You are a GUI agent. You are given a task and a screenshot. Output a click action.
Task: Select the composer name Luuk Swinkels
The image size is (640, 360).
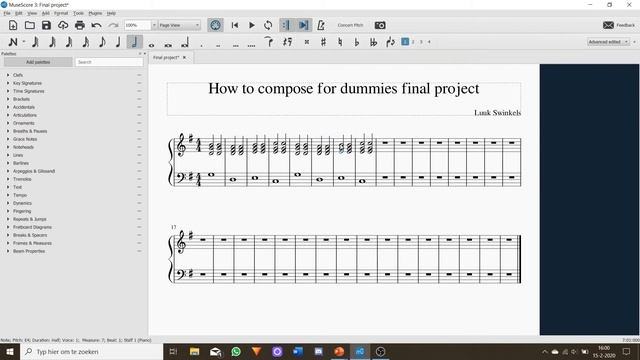pos(497,113)
